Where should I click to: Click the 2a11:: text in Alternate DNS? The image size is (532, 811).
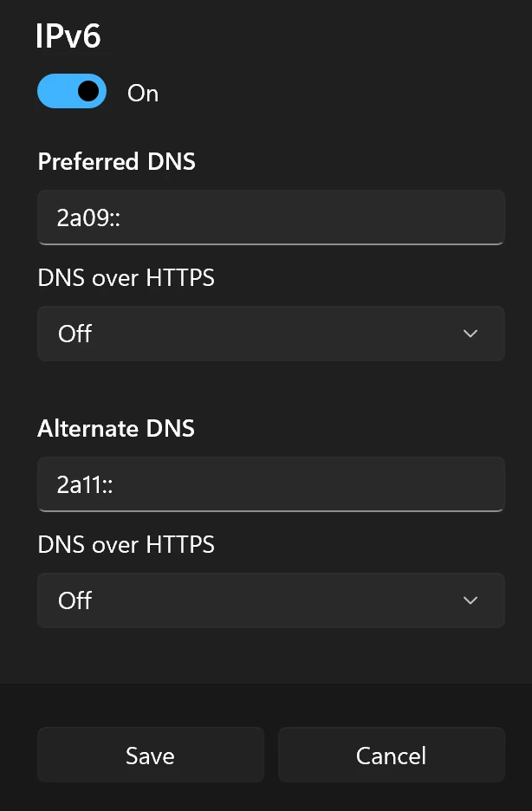tap(86, 484)
